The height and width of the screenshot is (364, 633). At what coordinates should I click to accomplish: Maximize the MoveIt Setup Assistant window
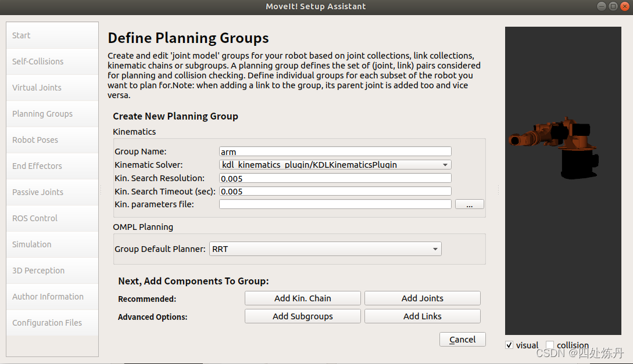(x=613, y=6)
